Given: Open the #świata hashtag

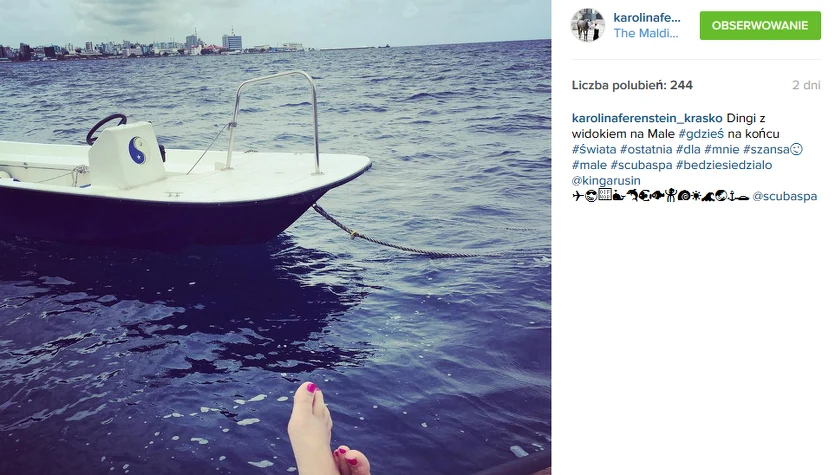Looking at the screenshot, I should click(594, 150).
